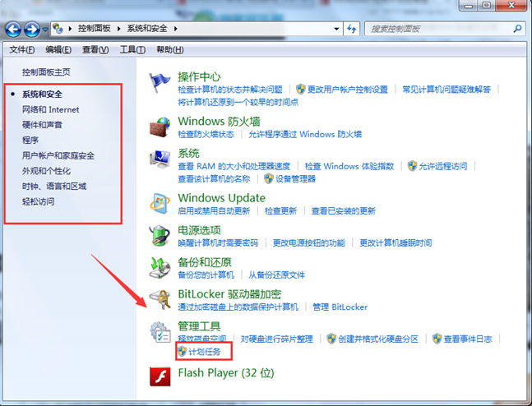Open the 查看(V) menu

95,50
